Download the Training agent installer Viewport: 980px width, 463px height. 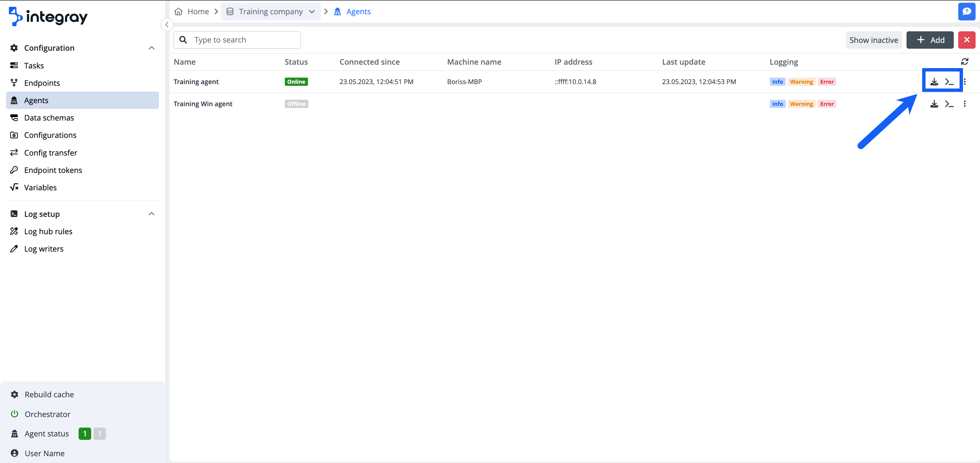coord(934,81)
